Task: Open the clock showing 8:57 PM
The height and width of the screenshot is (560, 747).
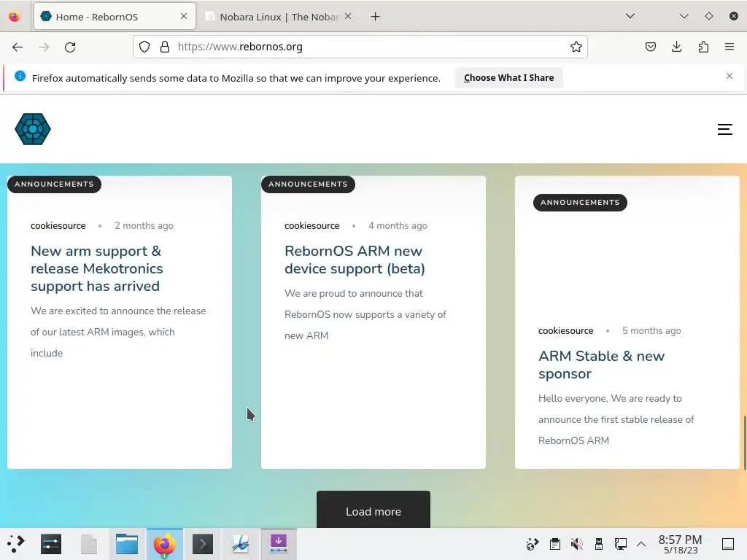Action: pyautogui.click(x=681, y=544)
